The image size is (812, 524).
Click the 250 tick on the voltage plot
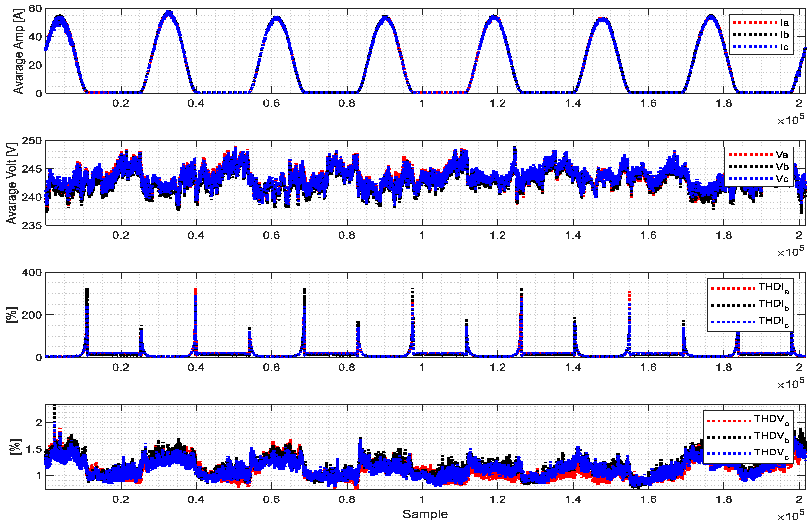click(x=32, y=141)
